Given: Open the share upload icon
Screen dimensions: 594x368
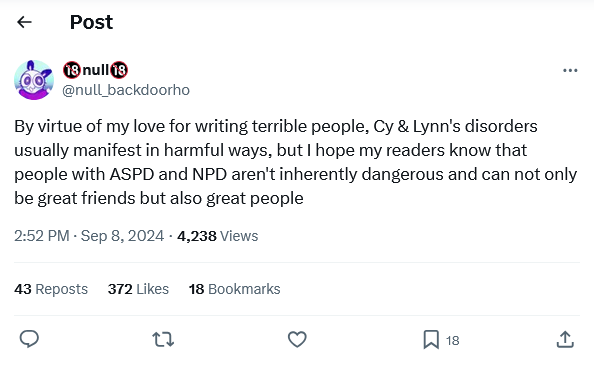Looking at the screenshot, I should click(x=565, y=339).
